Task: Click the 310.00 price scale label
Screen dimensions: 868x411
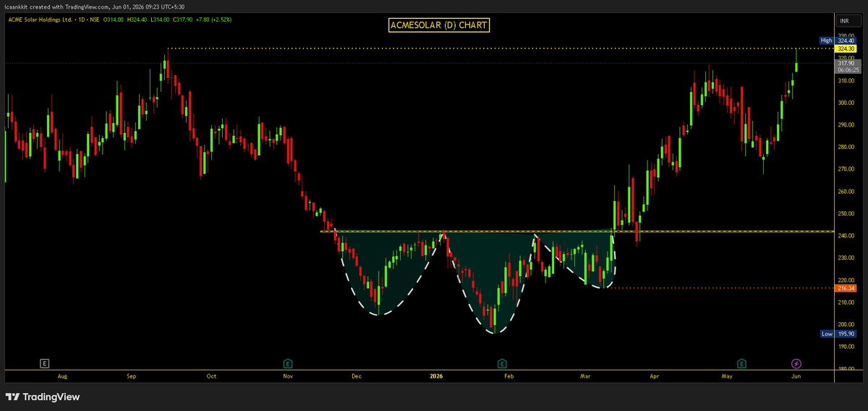Action: tap(846, 81)
